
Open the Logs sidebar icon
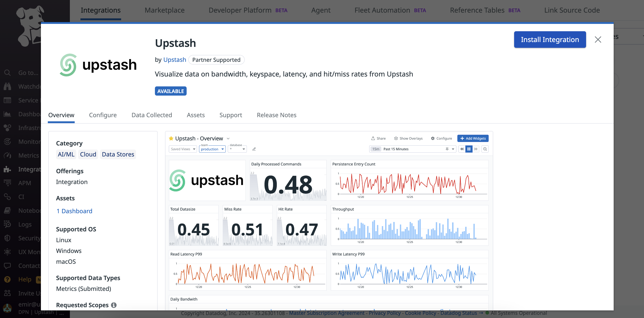tap(8, 224)
